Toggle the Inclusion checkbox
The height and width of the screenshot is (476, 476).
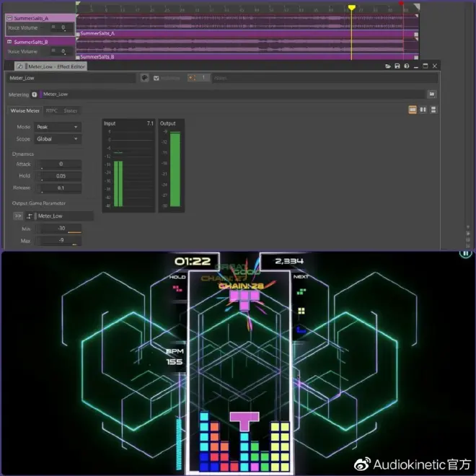pyautogui.click(x=157, y=78)
